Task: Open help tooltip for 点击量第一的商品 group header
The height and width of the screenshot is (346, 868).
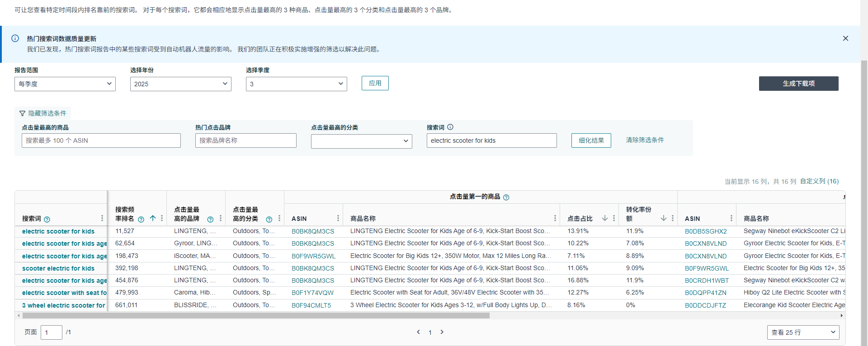Action: click(x=506, y=197)
